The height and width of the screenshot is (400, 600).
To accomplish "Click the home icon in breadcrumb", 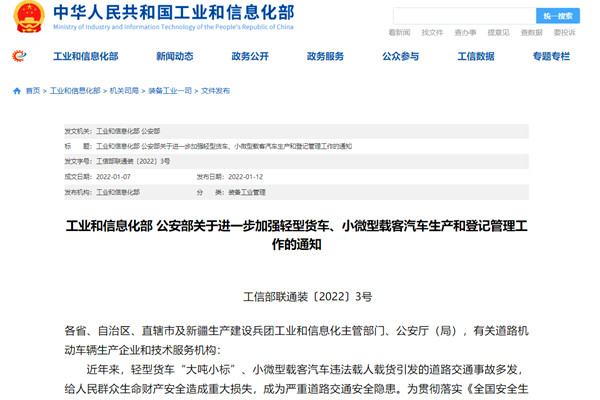I will [16, 90].
